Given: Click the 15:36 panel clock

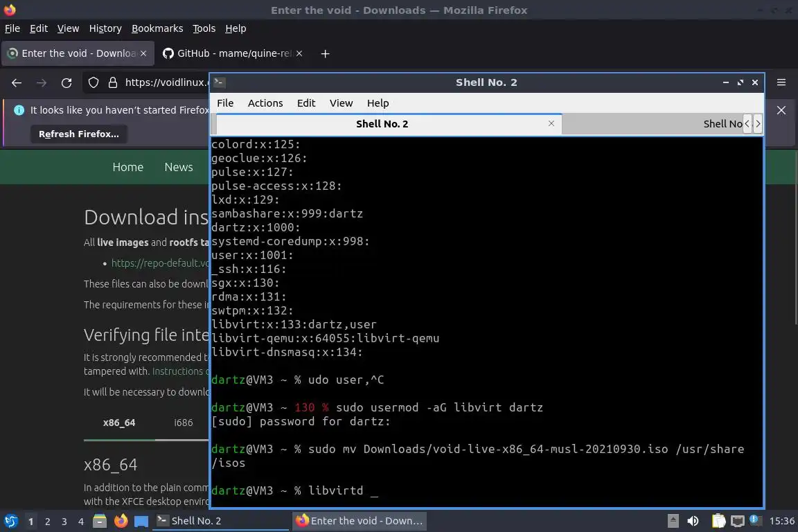Looking at the screenshot, I should pyautogui.click(x=781, y=521).
